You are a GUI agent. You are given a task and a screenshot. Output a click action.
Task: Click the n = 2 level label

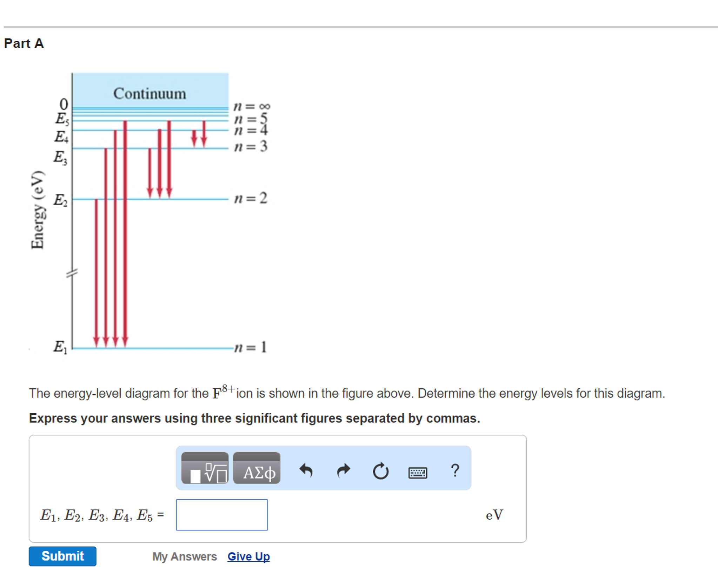(x=251, y=198)
